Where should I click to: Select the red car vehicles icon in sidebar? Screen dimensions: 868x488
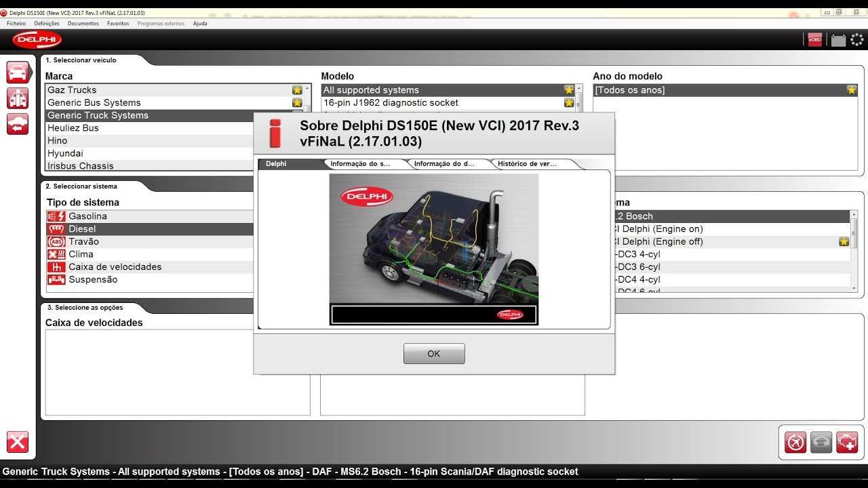18,72
